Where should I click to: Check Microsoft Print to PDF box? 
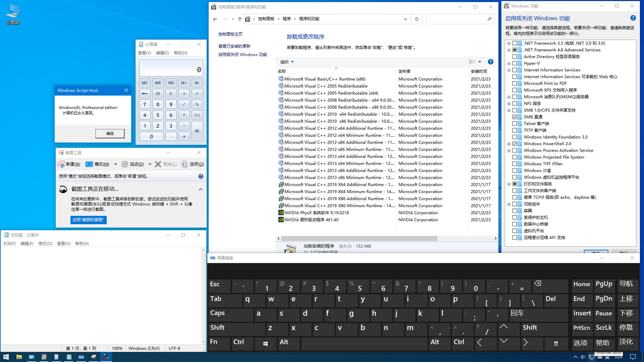coord(515,84)
